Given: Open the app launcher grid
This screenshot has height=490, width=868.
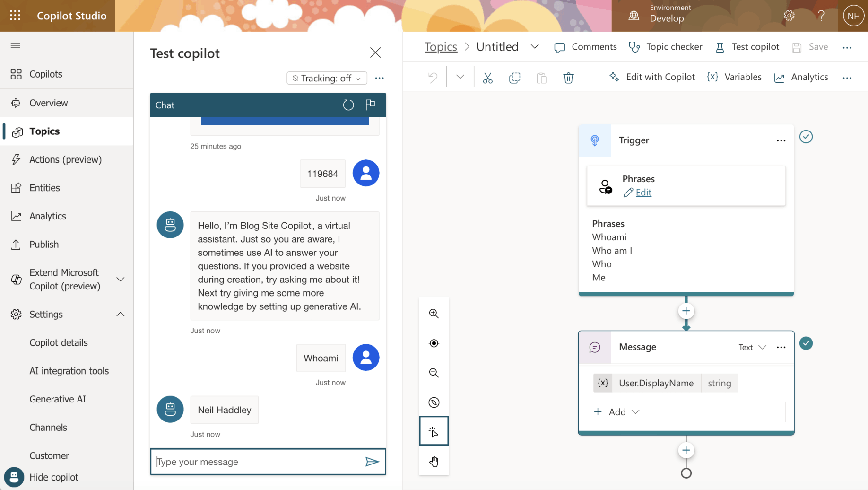Looking at the screenshot, I should pyautogui.click(x=15, y=16).
